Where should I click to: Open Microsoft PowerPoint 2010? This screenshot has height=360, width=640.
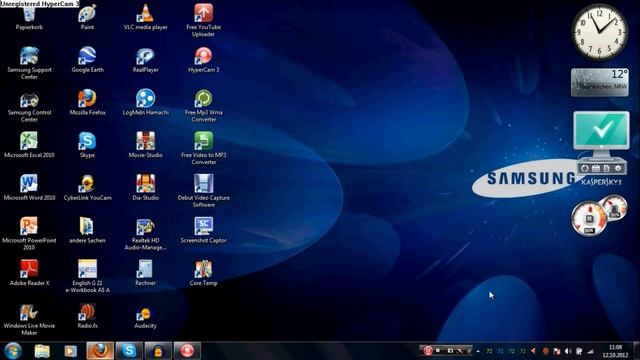click(x=29, y=233)
